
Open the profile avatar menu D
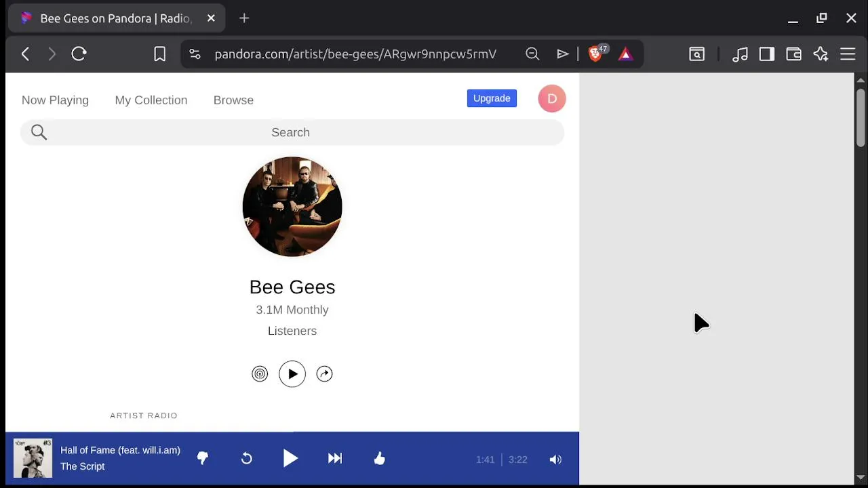(x=552, y=99)
